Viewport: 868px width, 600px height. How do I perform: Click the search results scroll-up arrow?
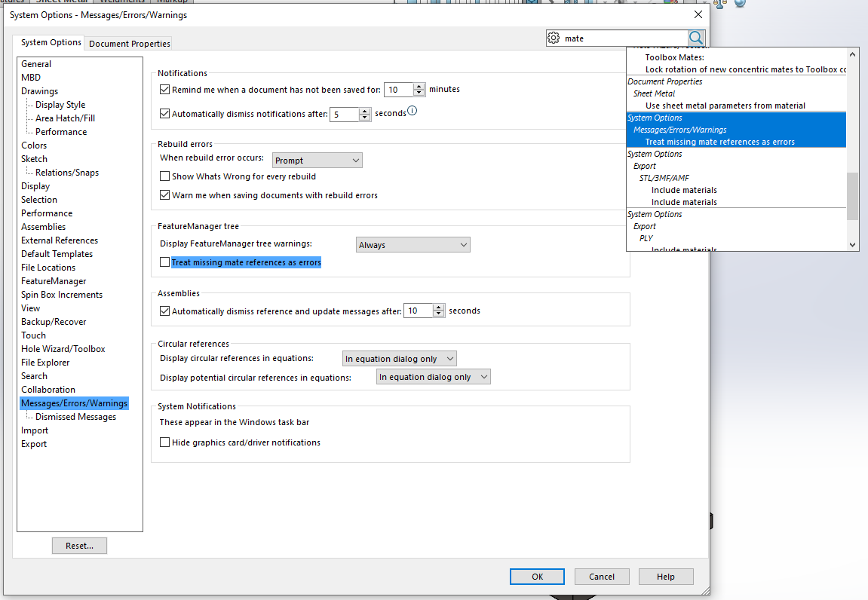853,54
